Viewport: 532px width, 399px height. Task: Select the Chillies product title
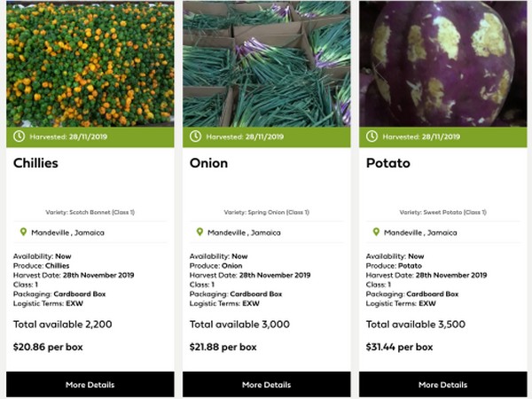36,164
